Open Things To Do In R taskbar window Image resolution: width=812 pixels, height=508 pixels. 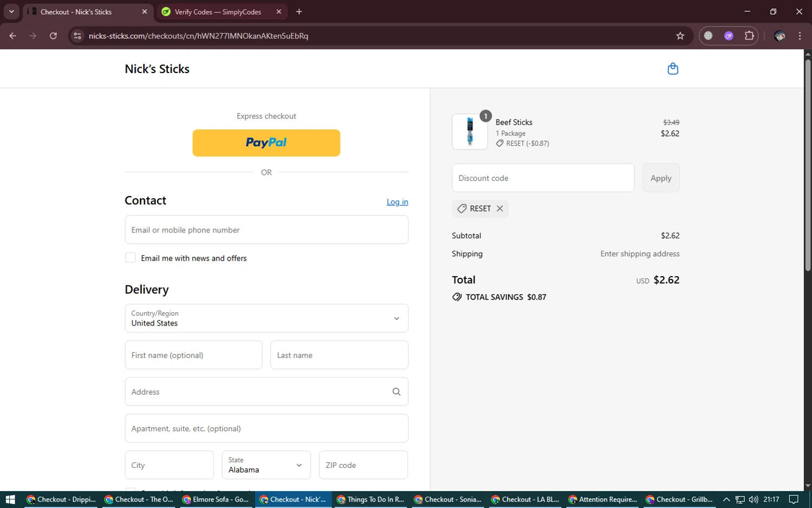pyautogui.click(x=370, y=499)
